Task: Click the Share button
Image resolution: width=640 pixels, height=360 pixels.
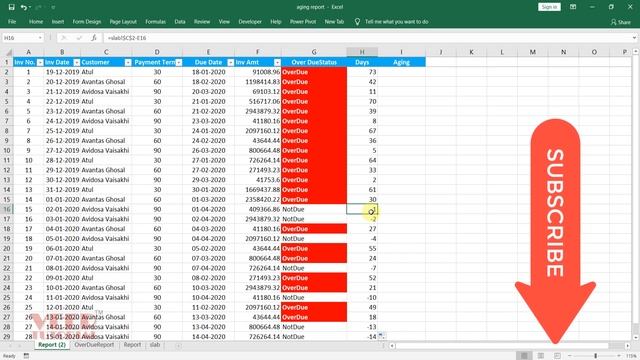Action: click(x=621, y=22)
